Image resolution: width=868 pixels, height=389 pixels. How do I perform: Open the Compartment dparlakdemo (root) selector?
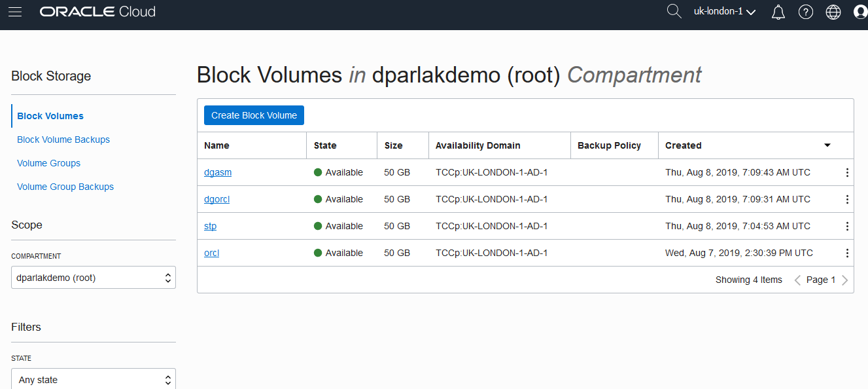pyautogui.click(x=94, y=278)
